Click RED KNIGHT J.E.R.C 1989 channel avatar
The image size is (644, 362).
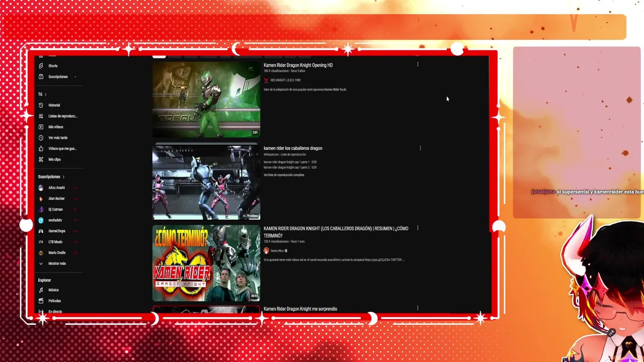point(266,80)
